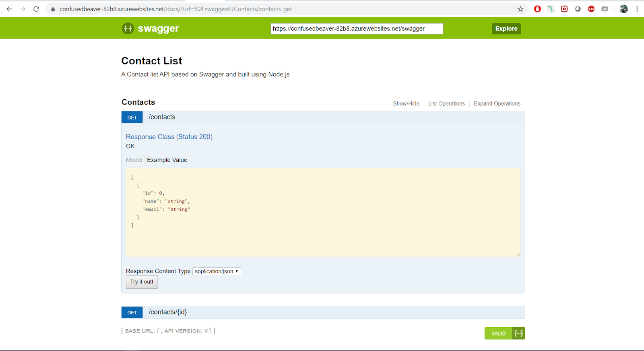Viewport: 644px width, 351px height.
Task: Click the browser address bar URL
Action: tap(175, 9)
